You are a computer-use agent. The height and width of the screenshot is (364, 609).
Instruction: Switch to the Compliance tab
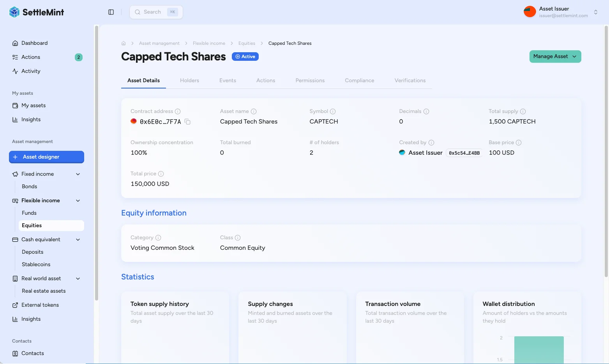point(359,80)
